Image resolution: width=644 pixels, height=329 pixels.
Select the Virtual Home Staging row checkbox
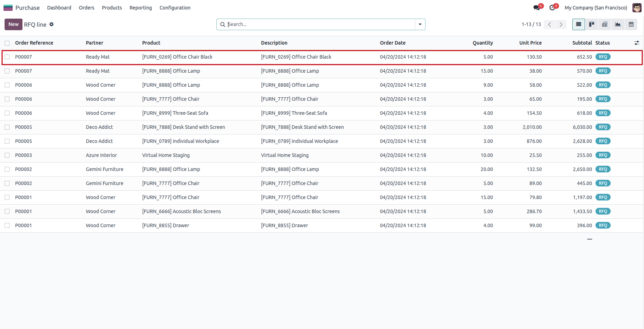click(7, 155)
